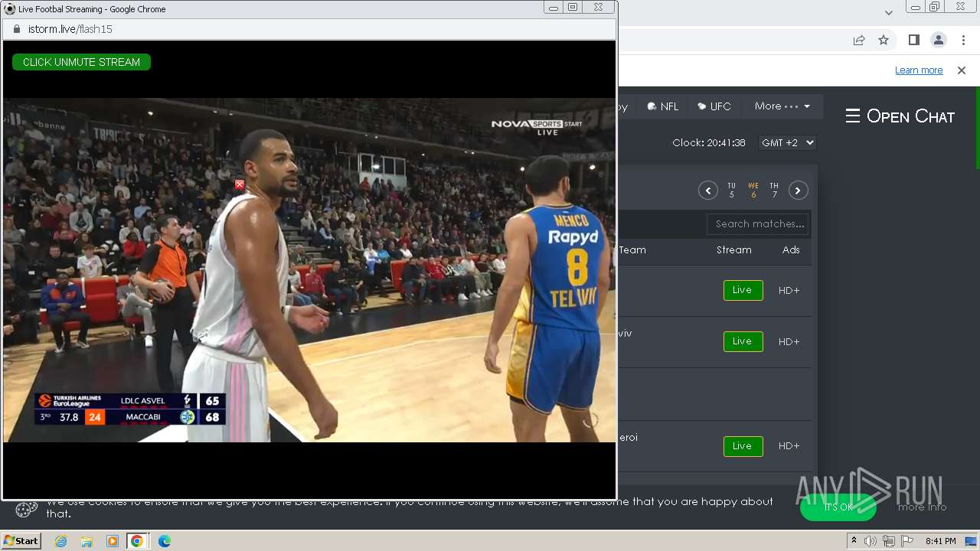Click the Action Center flag icon
This screenshot has height=551, width=980.
pyautogui.click(x=907, y=541)
